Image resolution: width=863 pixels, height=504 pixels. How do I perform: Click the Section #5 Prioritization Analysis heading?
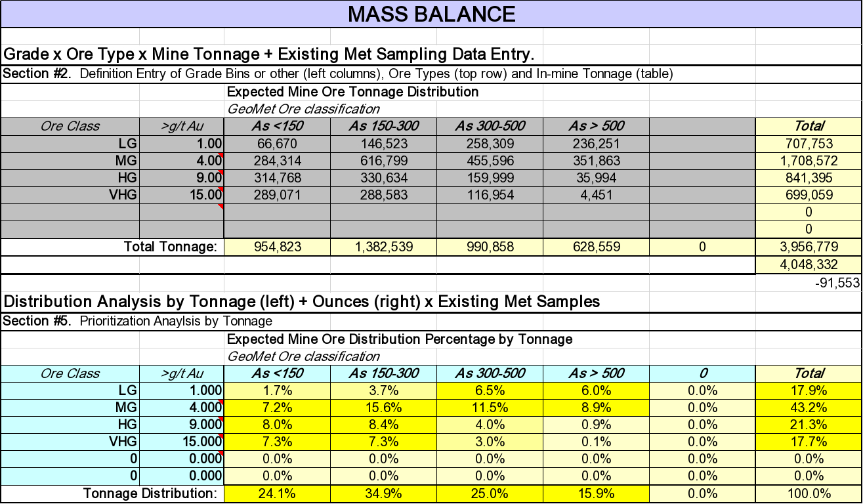pyautogui.click(x=138, y=321)
